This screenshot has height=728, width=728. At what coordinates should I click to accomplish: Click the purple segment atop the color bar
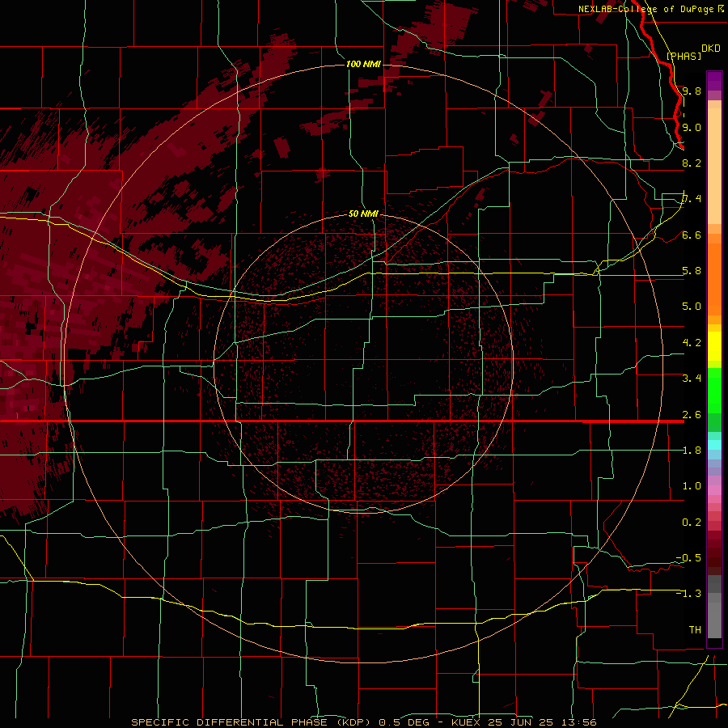pos(714,81)
